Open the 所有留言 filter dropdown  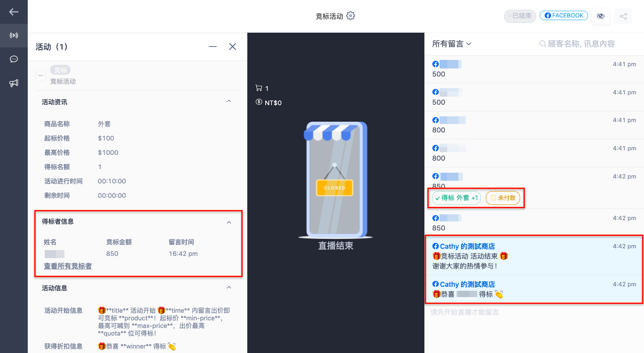[452, 44]
